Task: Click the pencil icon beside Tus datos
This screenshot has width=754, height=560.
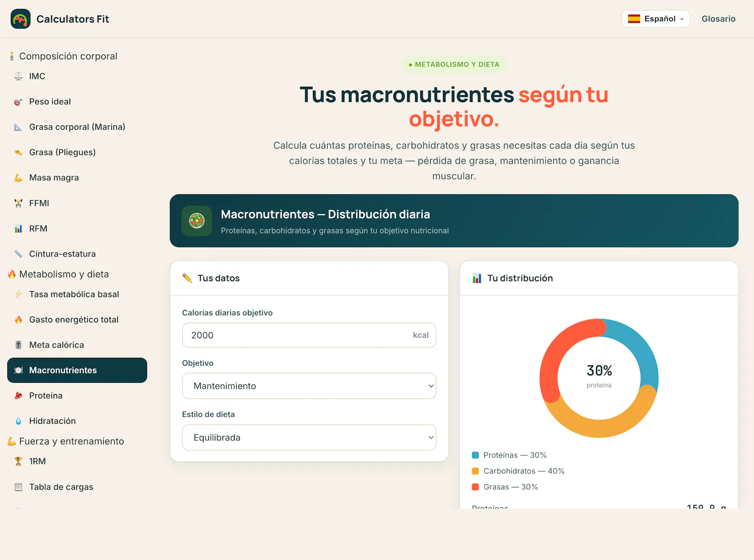Action: (187, 278)
